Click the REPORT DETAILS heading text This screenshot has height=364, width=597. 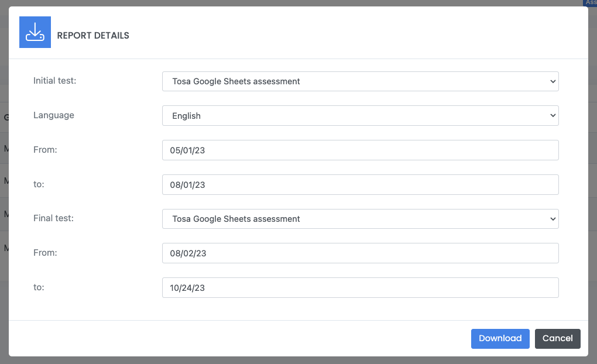[x=93, y=36]
